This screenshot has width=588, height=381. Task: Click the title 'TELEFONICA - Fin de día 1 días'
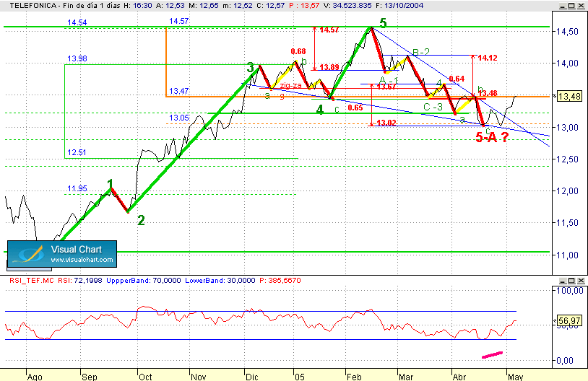(x=65, y=6)
